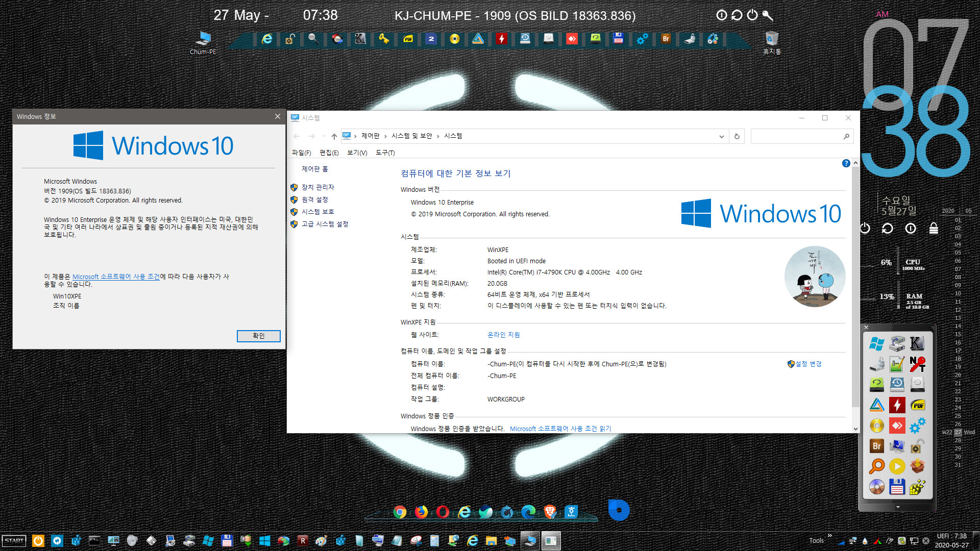Click the blue help question mark icon
The width and height of the screenshot is (980, 551).
pos(846,163)
